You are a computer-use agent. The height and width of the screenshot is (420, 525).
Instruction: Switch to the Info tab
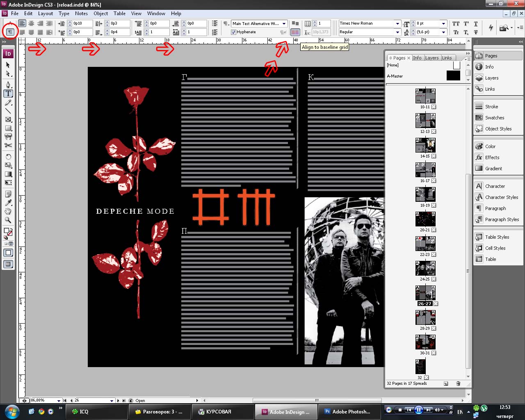(x=417, y=58)
